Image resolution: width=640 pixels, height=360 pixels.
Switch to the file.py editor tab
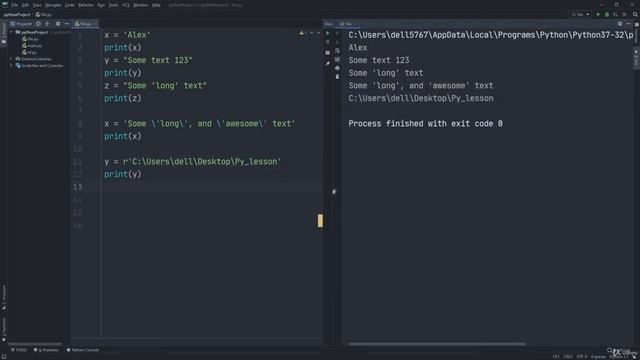pos(84,24)
